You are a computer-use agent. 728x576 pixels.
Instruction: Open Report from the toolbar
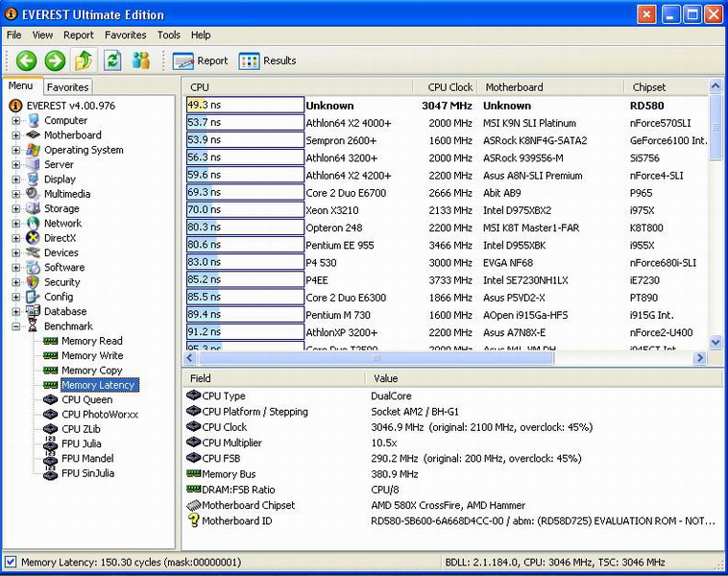click(200, 60)
